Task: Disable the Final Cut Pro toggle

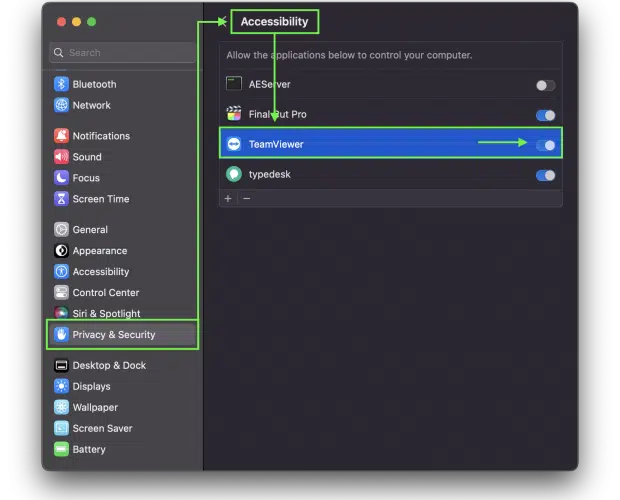Action: (546, 115)
